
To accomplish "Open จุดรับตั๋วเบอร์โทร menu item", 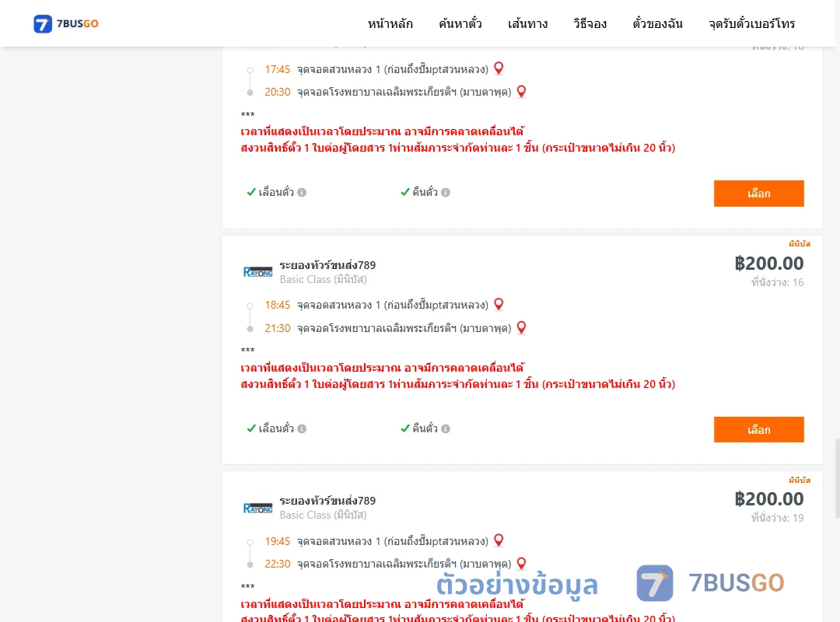I will pos(751,23).
